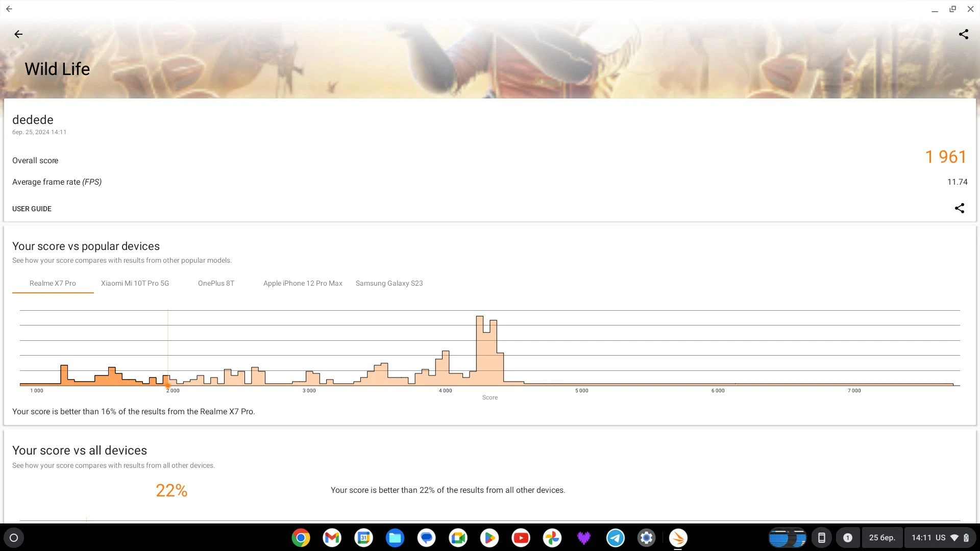The width and height of the screenshot is (980, 551).
Task: Click the 'better than 22%' all devices text
Action: click(448, 490)
